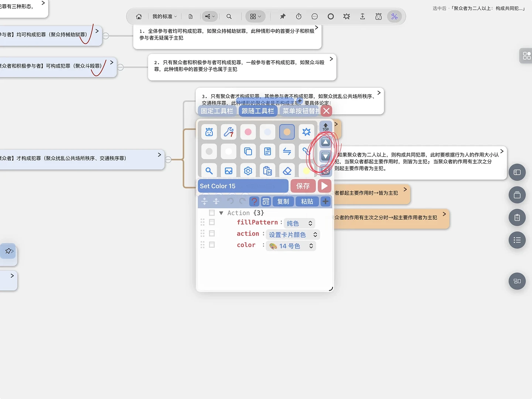Tick the checkbox beside action row
532x399 pixels.
(212, 233)
